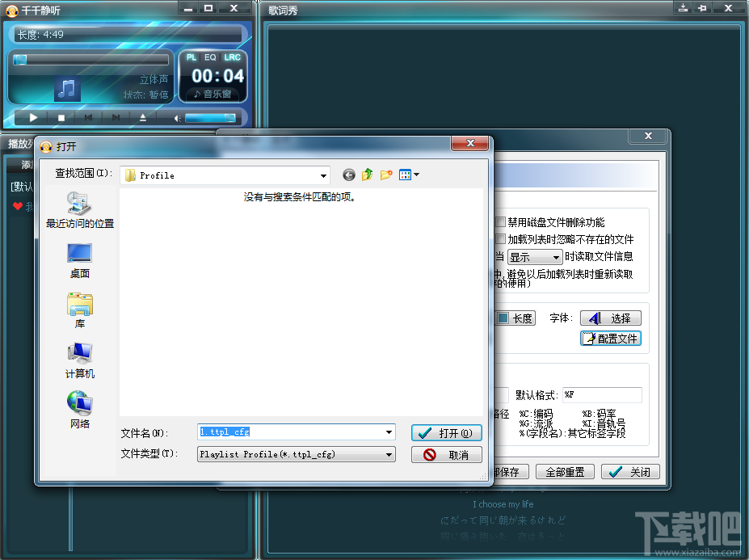Click the 关闭 button in options dialog
This screenshot has height=560, width=749.
click(630, 472)
